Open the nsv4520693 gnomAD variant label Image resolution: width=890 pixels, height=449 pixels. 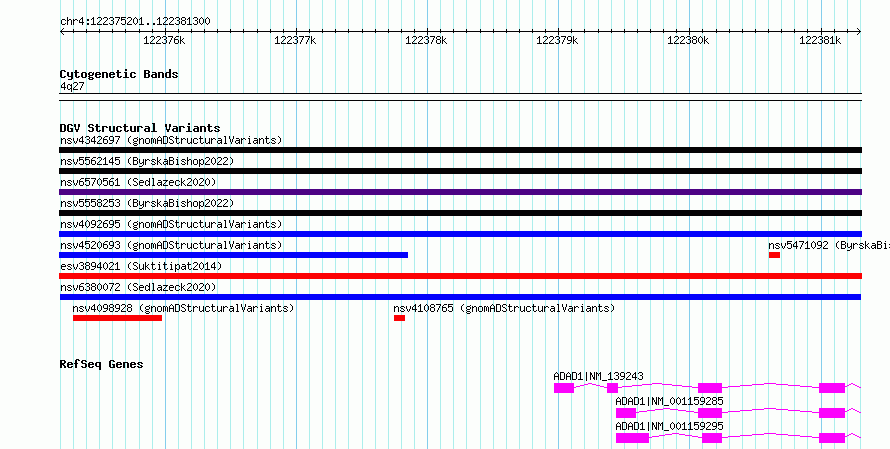click(x=171, y=245)
